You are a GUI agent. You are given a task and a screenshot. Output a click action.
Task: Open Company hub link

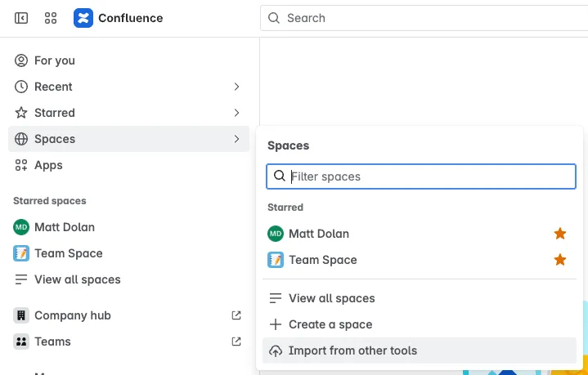click(x=128, y=315)
